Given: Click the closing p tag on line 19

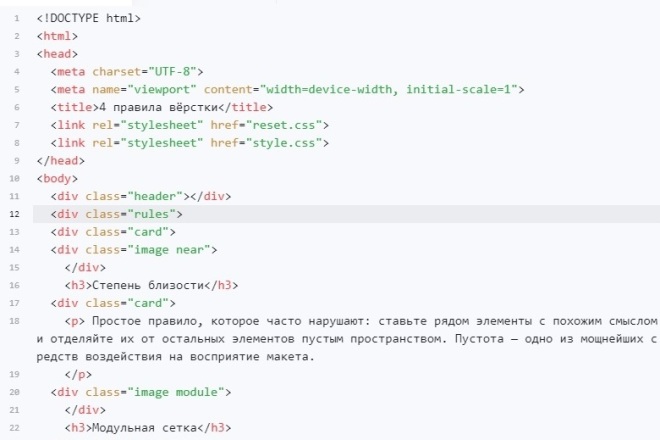Looking at the screenshot, I should tap(78, 374).
